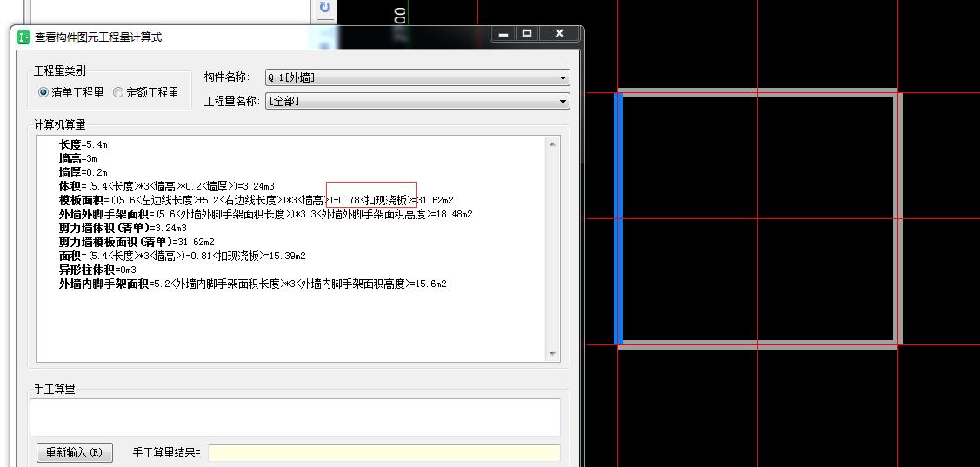The image size is (980, 467).
Task: Select the gray right wall in drawing
Action: (x=897, y=218)
